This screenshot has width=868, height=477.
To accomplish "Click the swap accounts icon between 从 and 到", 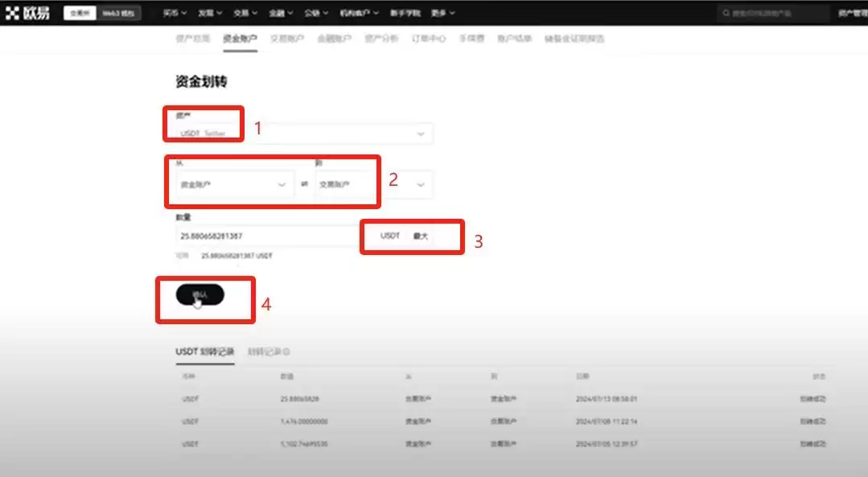I will (x=305, y=184).
